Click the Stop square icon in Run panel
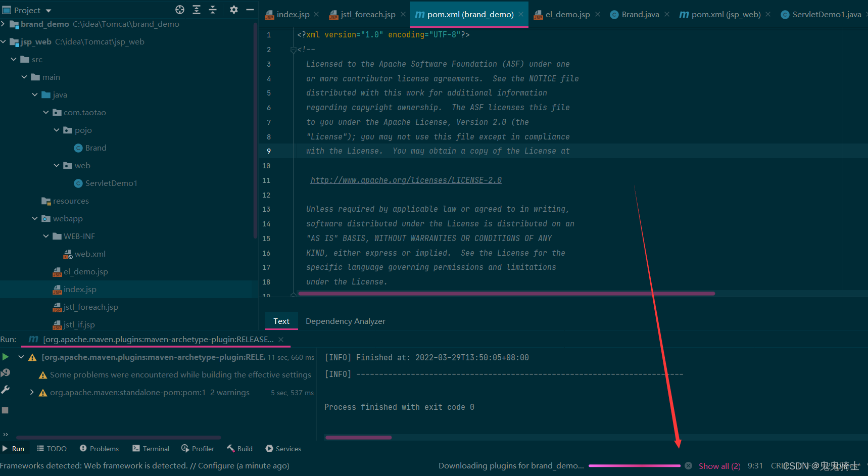The width and height of the screenshot is (868, 476). click(x=5, y=410)
